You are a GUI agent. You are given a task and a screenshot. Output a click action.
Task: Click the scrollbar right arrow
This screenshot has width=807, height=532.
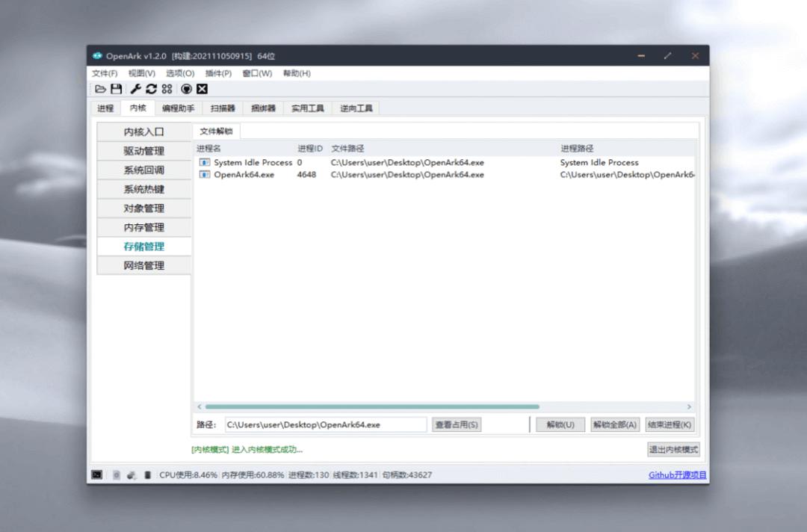[689, 406]
